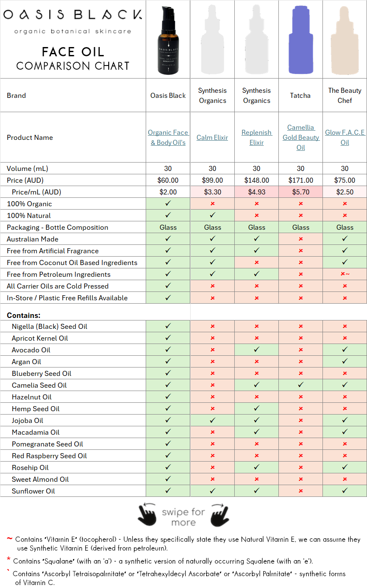Click Tatcha checkmark in Camelia Seed Oil row
This screenshot has height=588, width=367.
[301, 385]
